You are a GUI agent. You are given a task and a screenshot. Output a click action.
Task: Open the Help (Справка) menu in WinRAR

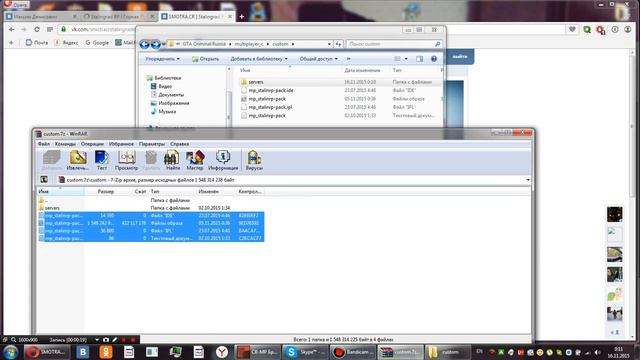pyautogui.click(x=180, y=144)
